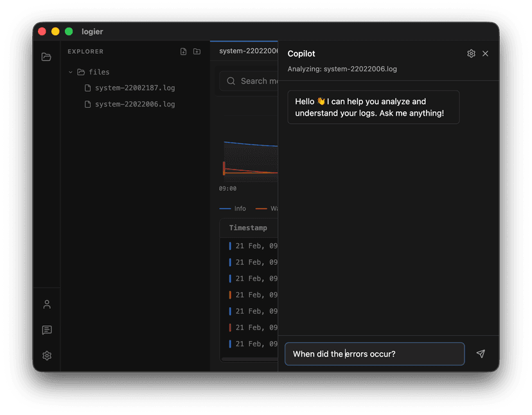Image resolution: width=532 pixels, height=415 pixels.
Task: Click the Copilot panel title
Action: click(x=301, y=53)
